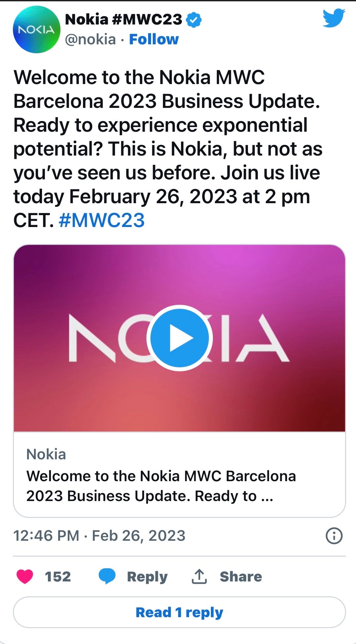Image resolution: width=356 pixels, height=644 pixels.
Task: Click the reply speech bubble icon
Action: click(x=107, y=576)
